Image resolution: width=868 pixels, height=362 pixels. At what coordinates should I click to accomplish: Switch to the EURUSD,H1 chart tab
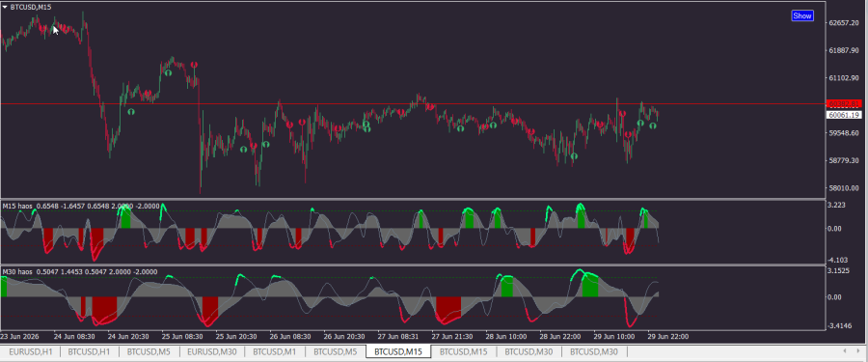coord(31,351)
